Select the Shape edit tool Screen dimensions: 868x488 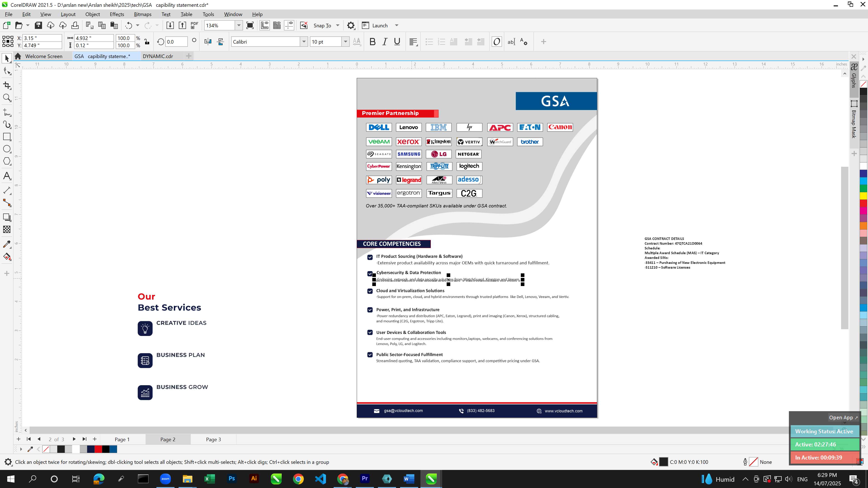[7, 71]
